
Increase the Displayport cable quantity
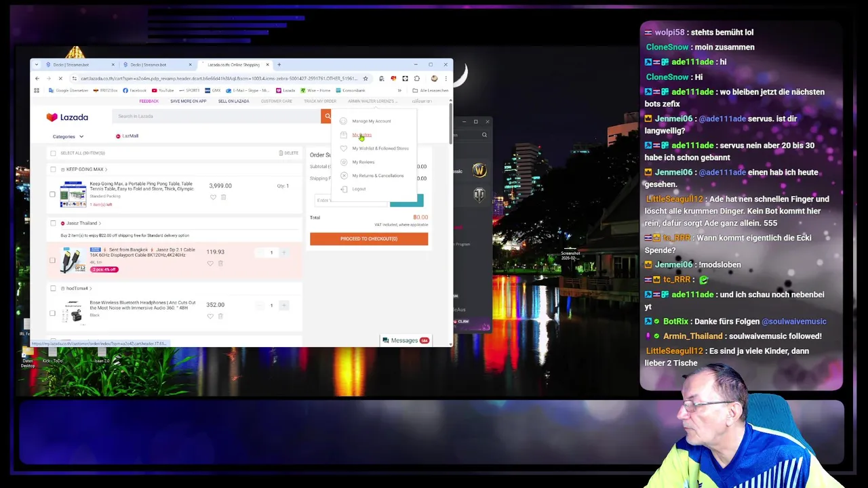coord(284,252)
